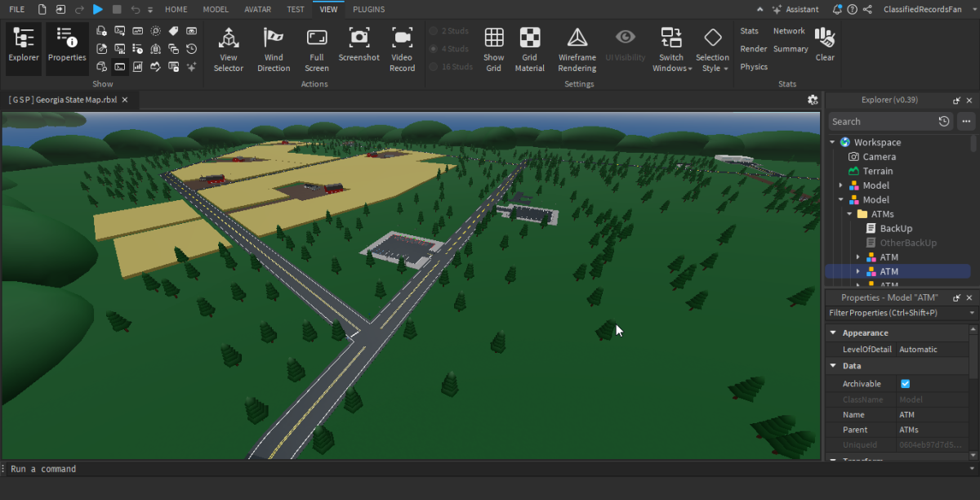Open the Selection Style dropdown

(x=712, y=49)
